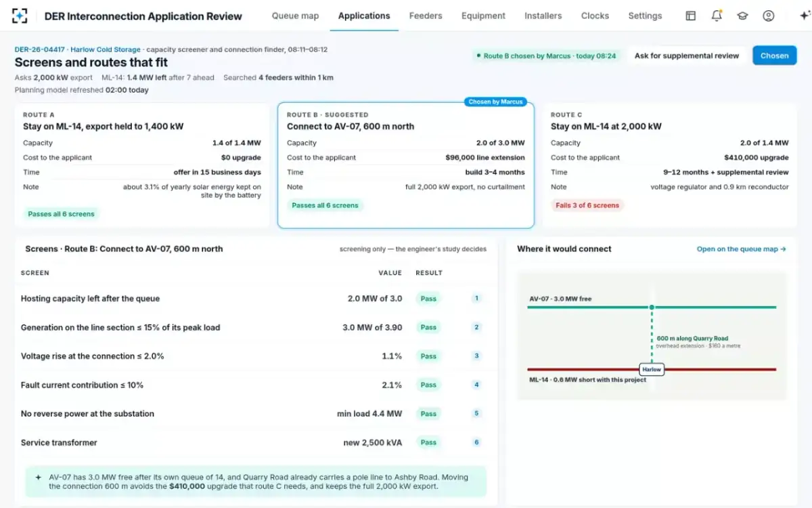Click the 2.0 MW of 3.0 value
The image size is (812, 508).
[x=375, y=299]
